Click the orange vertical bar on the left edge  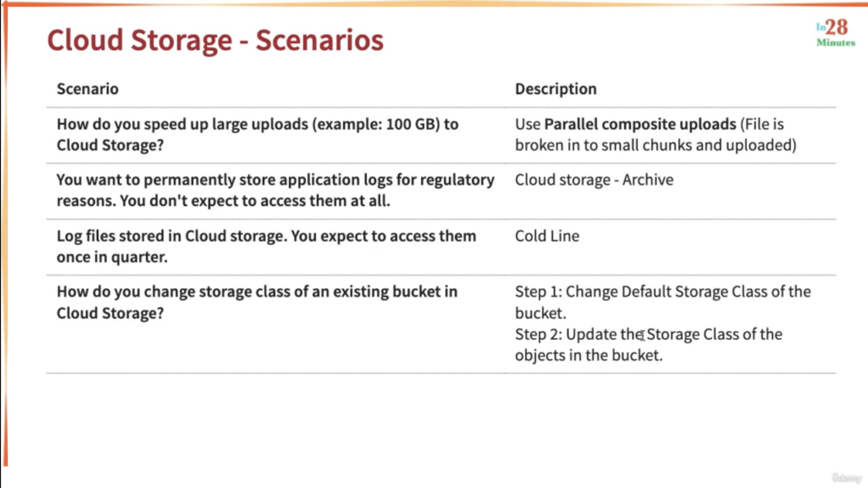[5, 235]
